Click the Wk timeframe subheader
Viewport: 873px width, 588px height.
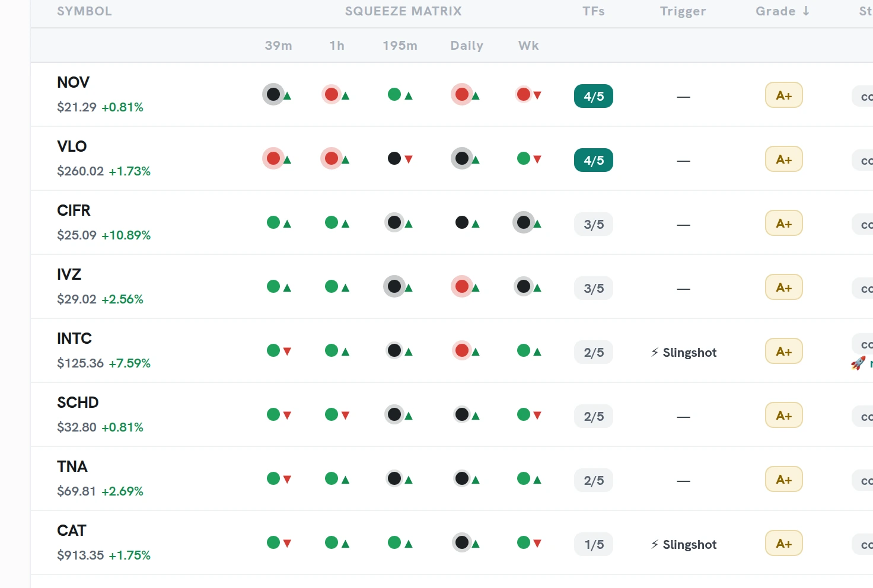pyautogui.click(x=528, y=46)
